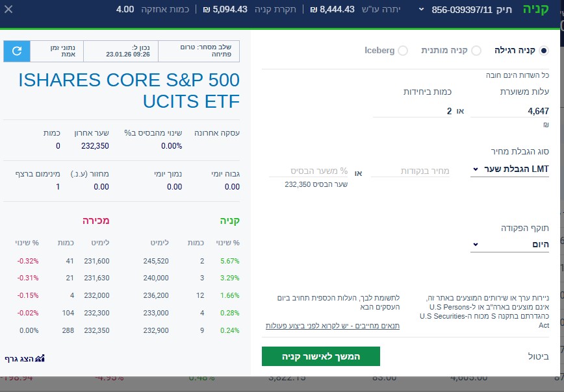Select buy-side limit price 245,520
The image size is (564, 392).
click(x=155, y=261)
